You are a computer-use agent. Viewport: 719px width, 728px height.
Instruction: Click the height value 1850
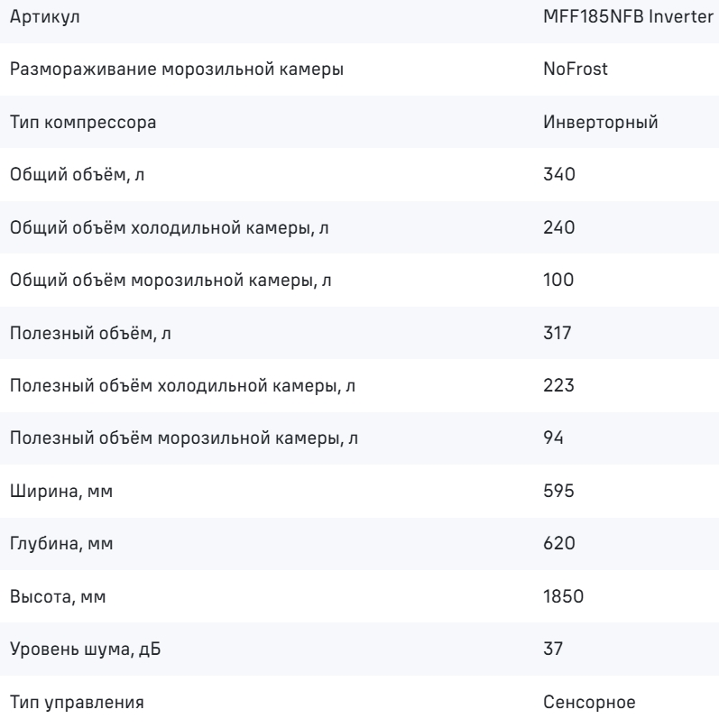563,596
